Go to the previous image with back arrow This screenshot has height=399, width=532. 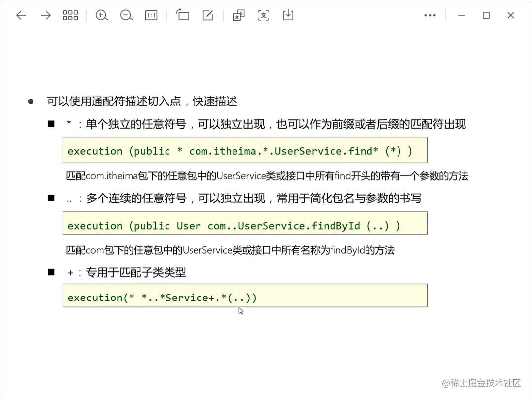(21, 15)
